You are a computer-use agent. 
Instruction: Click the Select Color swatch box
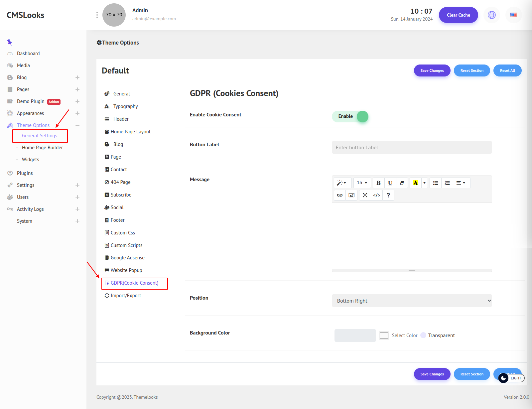384,336
